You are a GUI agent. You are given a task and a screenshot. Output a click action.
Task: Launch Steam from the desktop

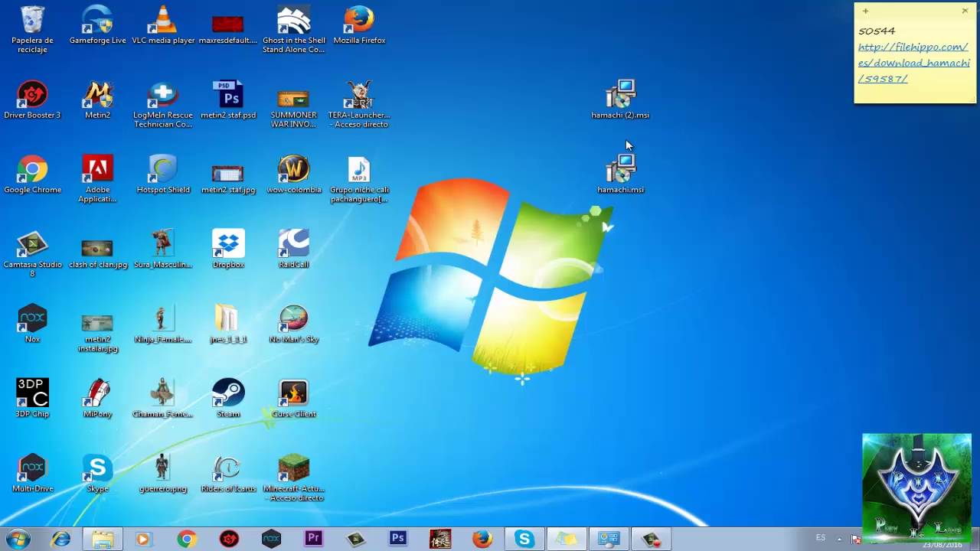tap(228, 399)
